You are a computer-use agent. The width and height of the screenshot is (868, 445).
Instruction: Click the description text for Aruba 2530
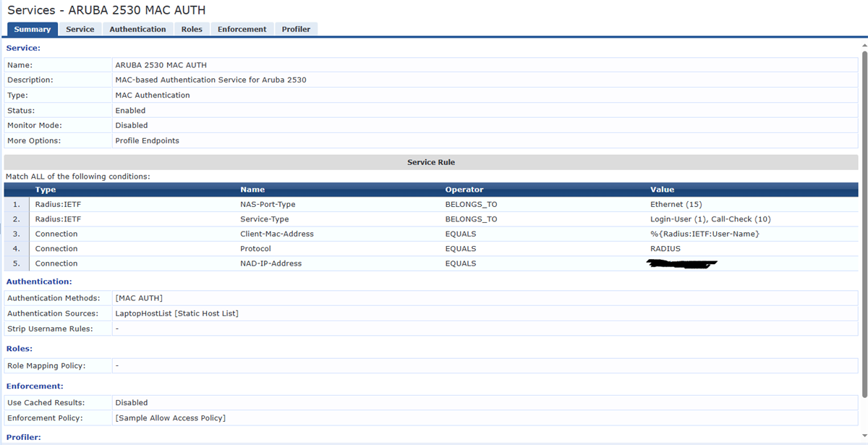[210, 80]
